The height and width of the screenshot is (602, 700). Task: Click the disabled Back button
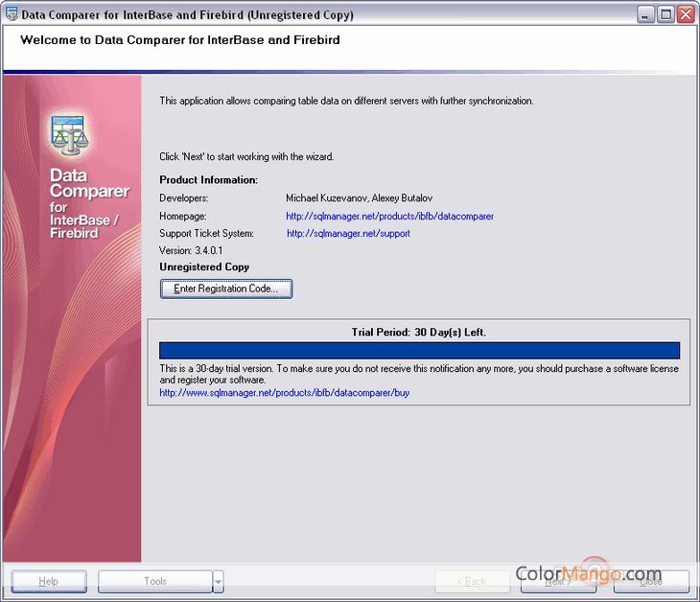473,581
